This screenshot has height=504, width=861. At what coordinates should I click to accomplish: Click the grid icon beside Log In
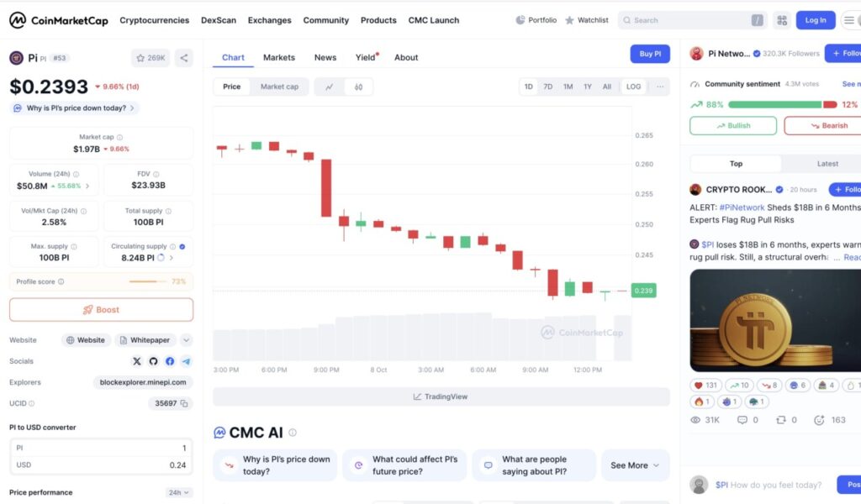click(782, 20)
